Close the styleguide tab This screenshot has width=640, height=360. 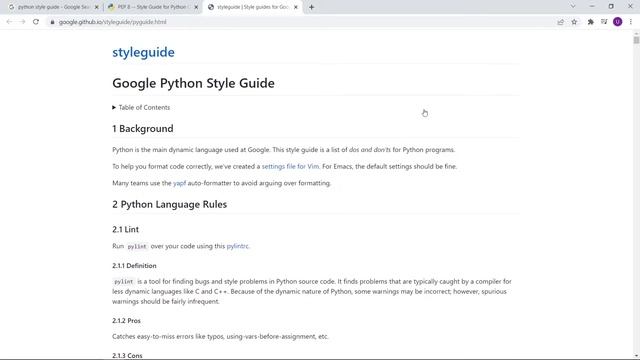tap(296, 7)
